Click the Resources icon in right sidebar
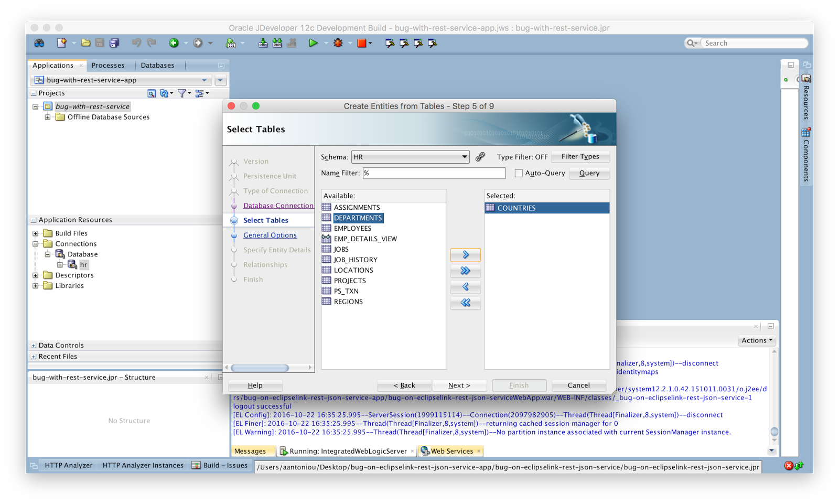The width and height of the screenshot is (839, 504). 806,79
